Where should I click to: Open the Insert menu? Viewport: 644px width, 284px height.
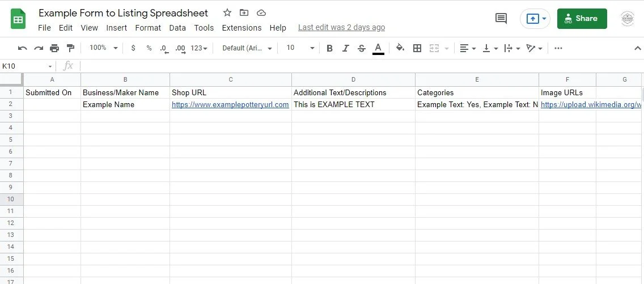117,28
